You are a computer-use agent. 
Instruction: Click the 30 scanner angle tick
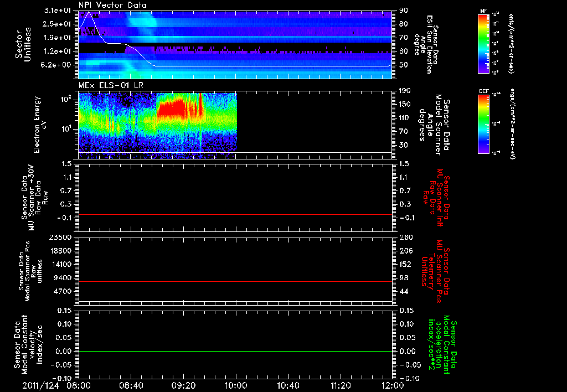(404, 145)
